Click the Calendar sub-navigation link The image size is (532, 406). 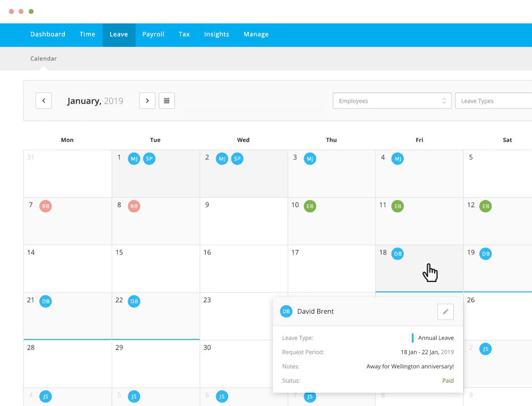(x=43, y=59)
